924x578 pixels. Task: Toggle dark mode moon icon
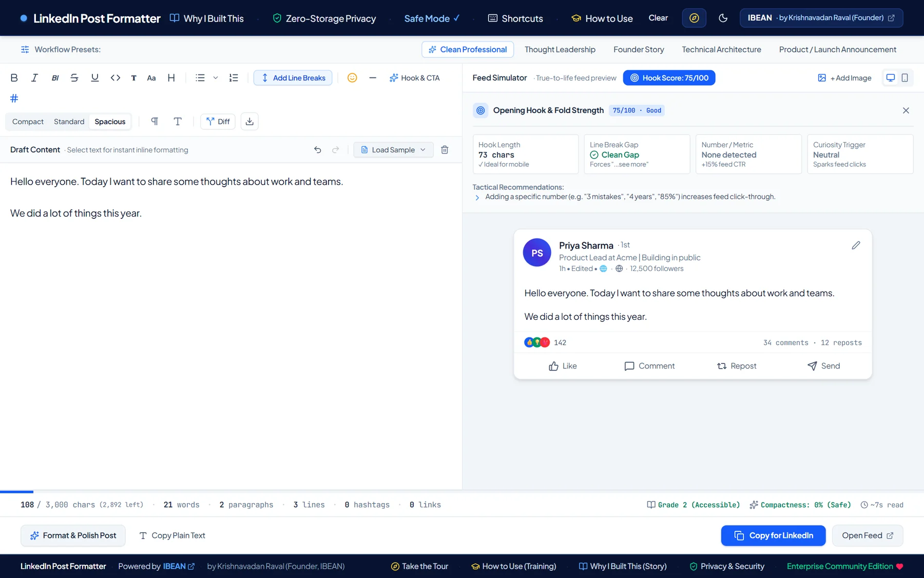click(723, 18)
